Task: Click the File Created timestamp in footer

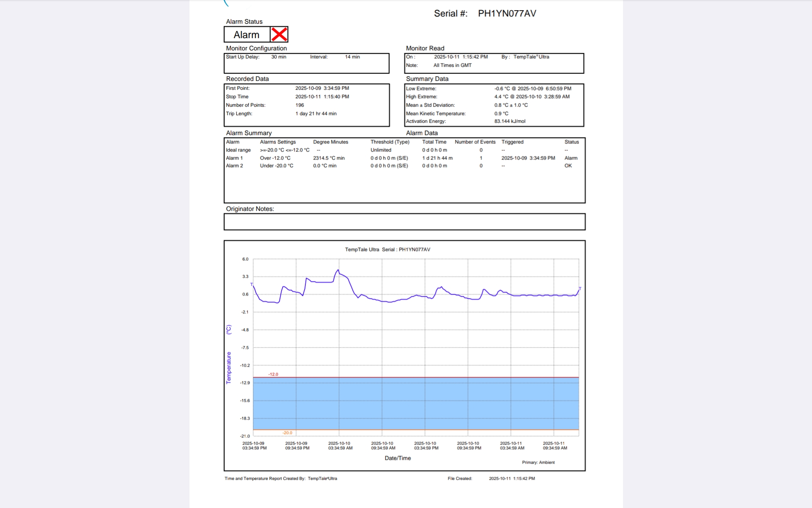Action: [512, 478]
